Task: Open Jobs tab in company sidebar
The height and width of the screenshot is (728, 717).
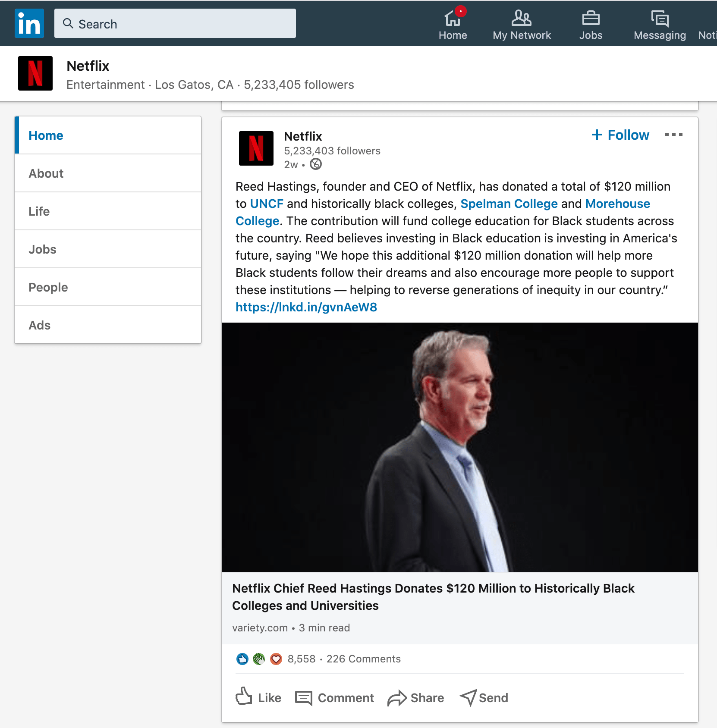Action: click(108, 249)
